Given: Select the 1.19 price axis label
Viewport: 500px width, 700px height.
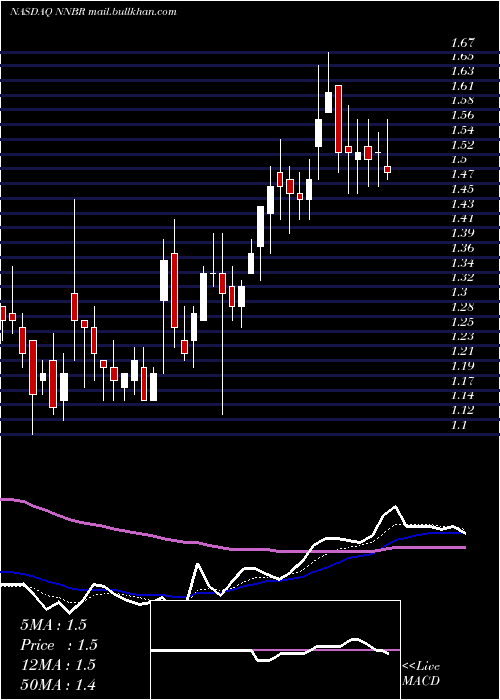Looking at the screenshot, I should (x=462, y=366).
